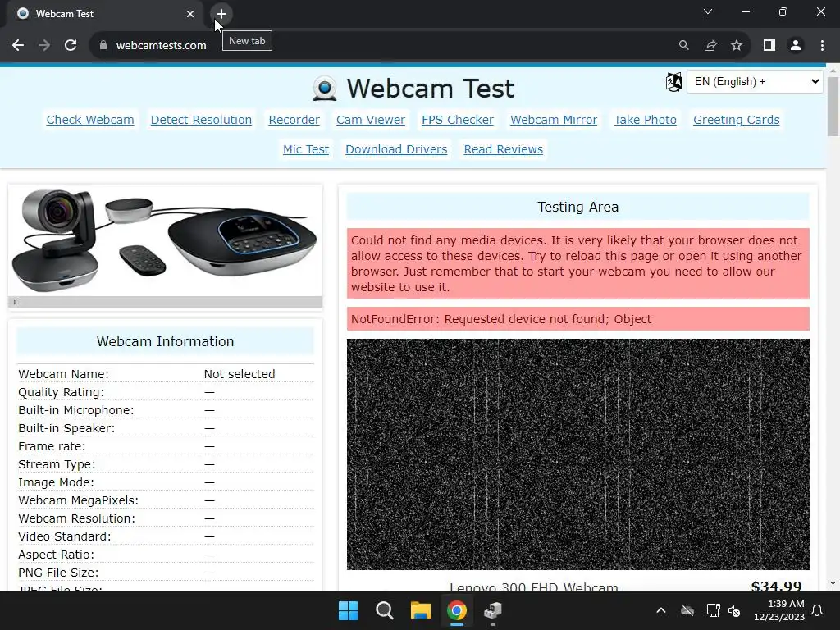840x630 pixels.
Task: Open the Take Photo link
Action: [645, 120]
